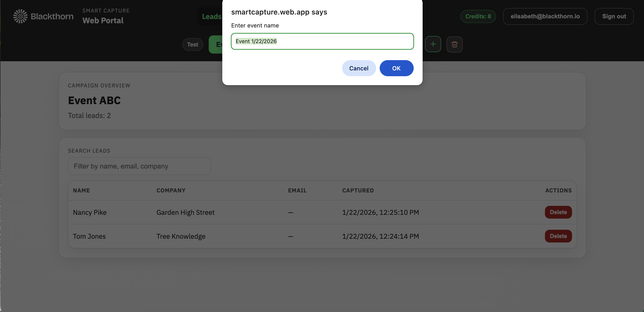Delete the Nancy Pike lead
Viewport: 644px width, 312px height.
tap(558, 212)
